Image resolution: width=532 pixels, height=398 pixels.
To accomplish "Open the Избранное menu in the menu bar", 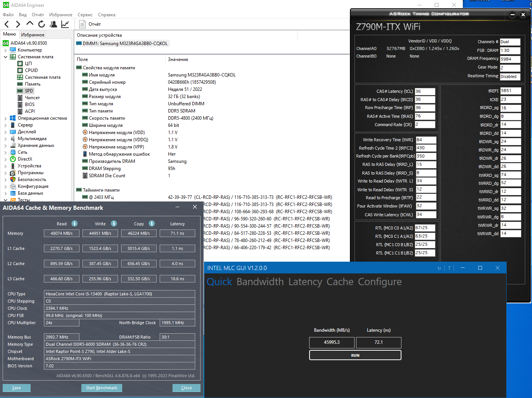I will click(x=61, y=15).
